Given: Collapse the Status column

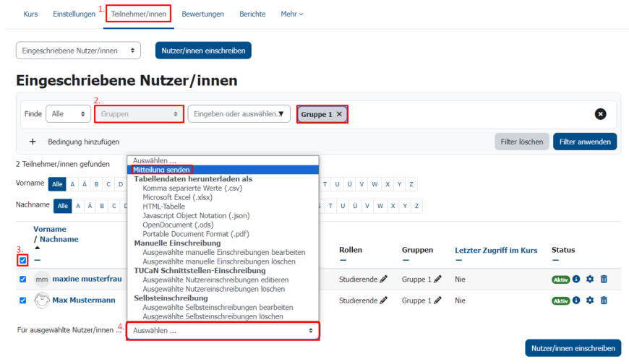Looking at the screenshot, I should pyautogui.click(x=555, y=260).
